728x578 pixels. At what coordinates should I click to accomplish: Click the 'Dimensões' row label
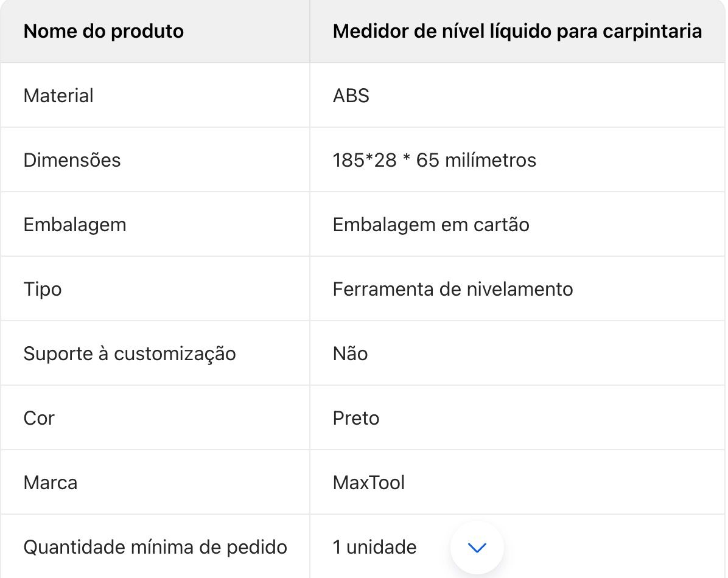[x=72, y=160]
